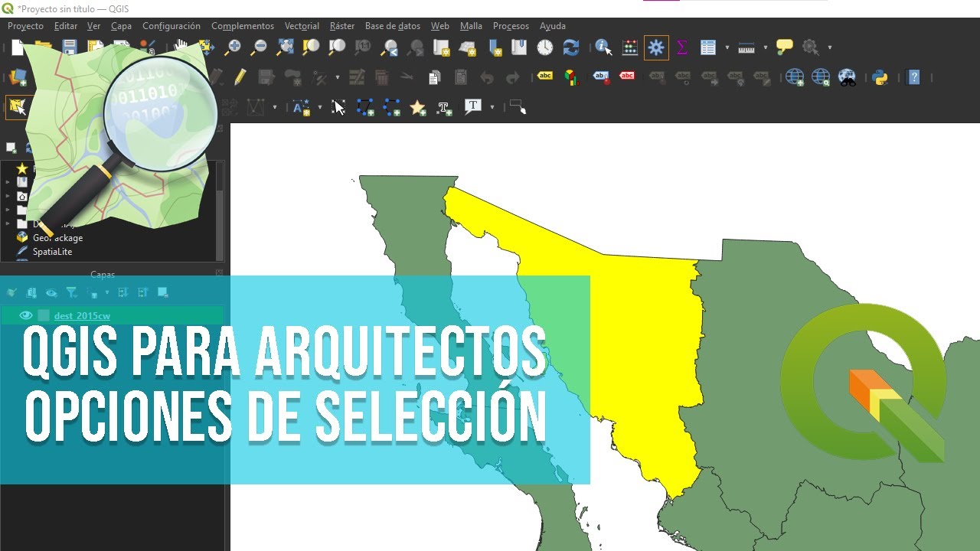Click Zoom Full extent icon

click(285, 47)
